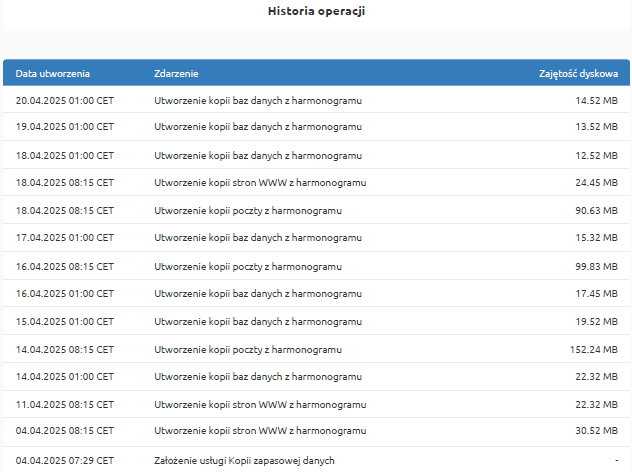Click "Założenie usługi Kopii zapasowej danych" event

pyautogui.click(x=244, y=460)
